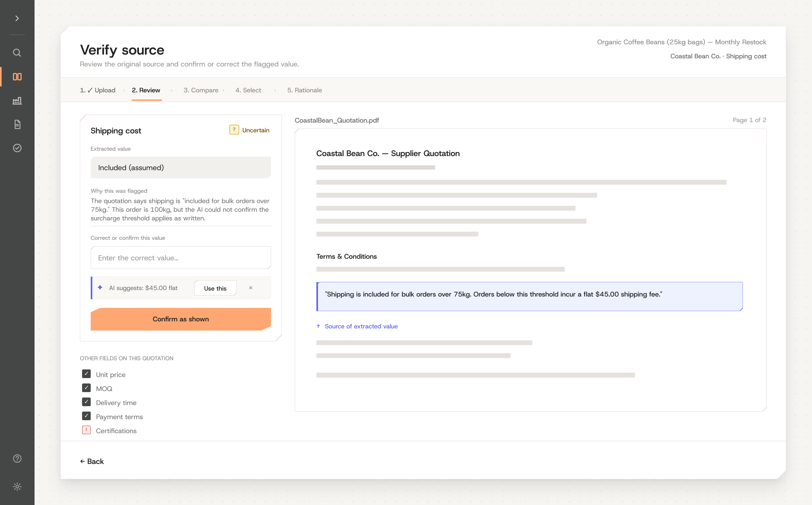Toggle the MOQ checkbox

(86, 388)
